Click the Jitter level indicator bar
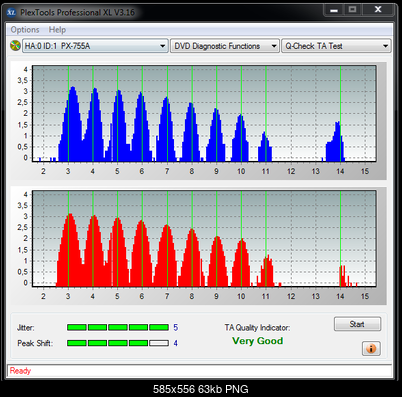402x397 pixels. click(x=118, y=327)
